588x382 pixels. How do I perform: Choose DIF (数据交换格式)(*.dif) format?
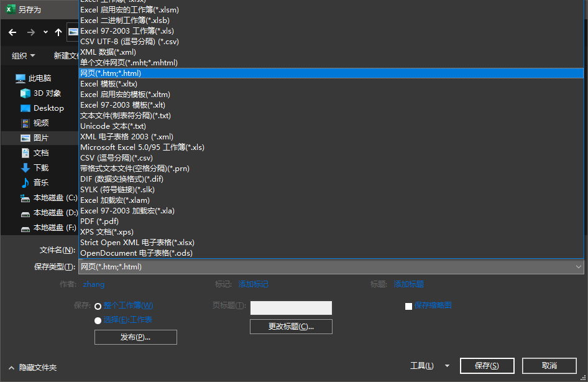(331, 179)
